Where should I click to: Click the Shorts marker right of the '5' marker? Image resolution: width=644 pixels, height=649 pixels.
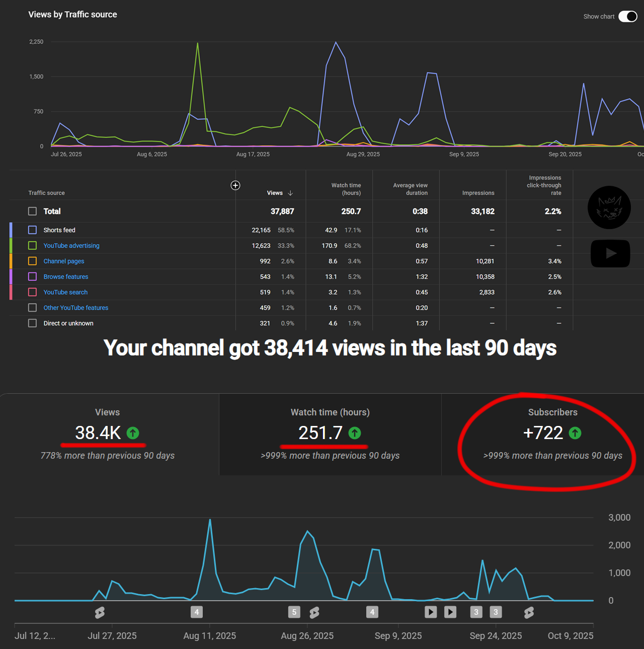[x=314, y=613]
